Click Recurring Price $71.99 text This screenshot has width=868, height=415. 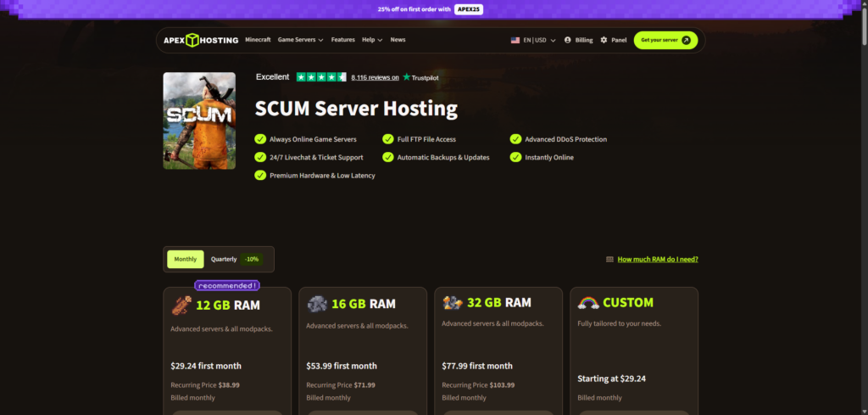click(341, 385)
